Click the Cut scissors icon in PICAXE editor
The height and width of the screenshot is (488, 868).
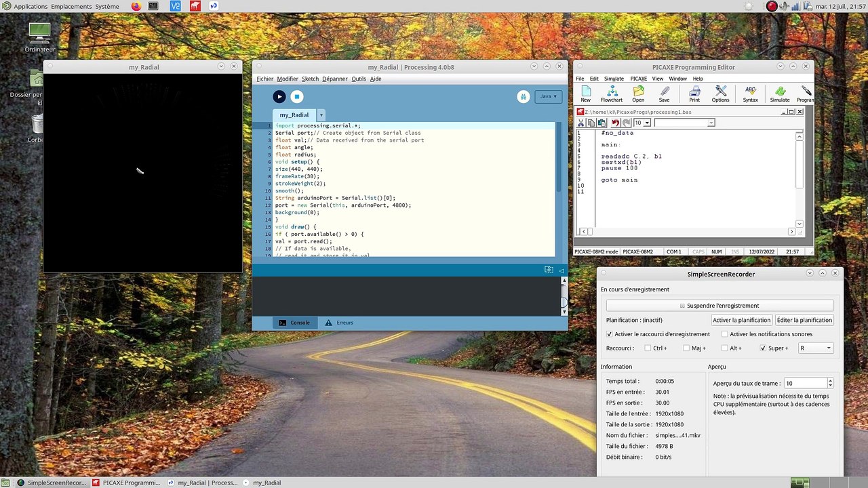[x=581, y=123]
